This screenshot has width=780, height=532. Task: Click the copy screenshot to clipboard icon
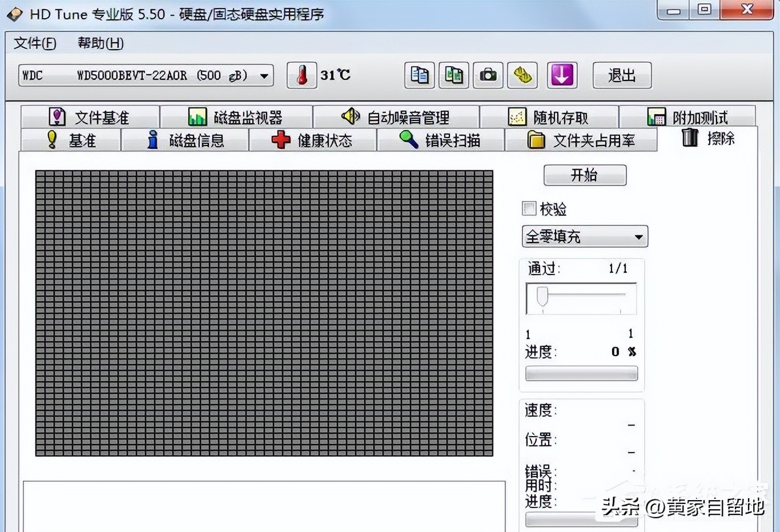453,75
